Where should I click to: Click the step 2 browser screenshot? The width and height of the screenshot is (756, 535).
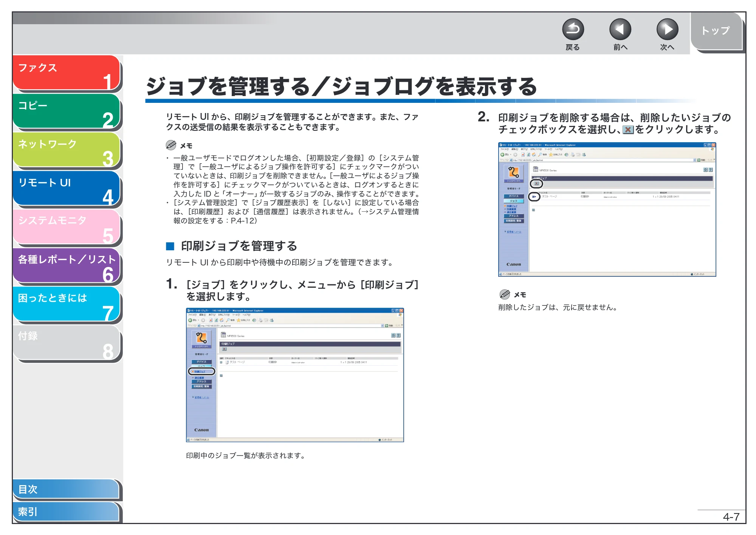coord(607,209)
